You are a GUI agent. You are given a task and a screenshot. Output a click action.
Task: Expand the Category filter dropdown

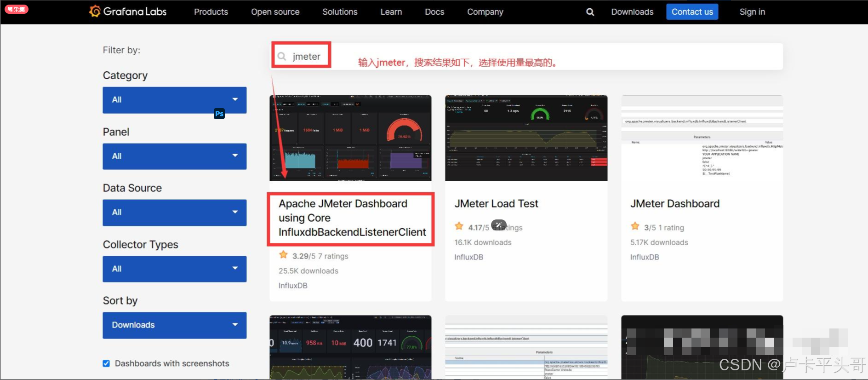point(175,100)
